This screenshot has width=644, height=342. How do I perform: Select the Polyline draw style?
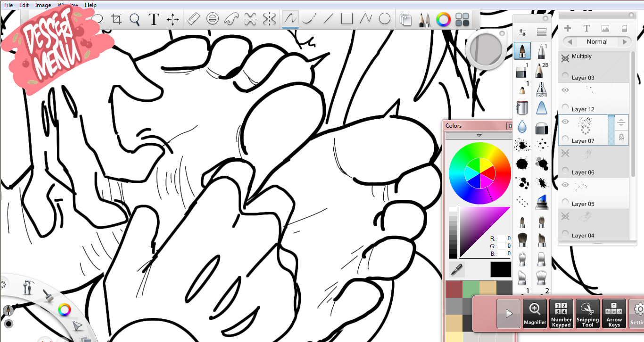pos(366,19)
